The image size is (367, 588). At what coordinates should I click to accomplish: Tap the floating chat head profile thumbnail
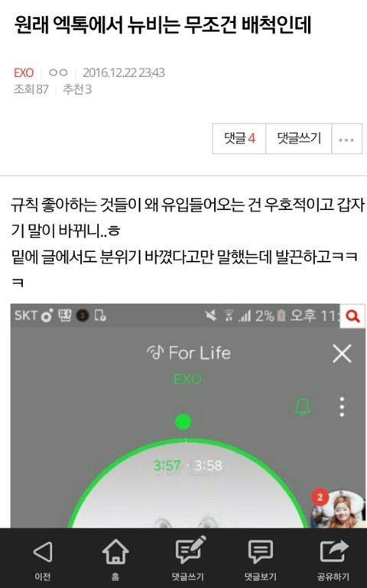coord(338,509)
